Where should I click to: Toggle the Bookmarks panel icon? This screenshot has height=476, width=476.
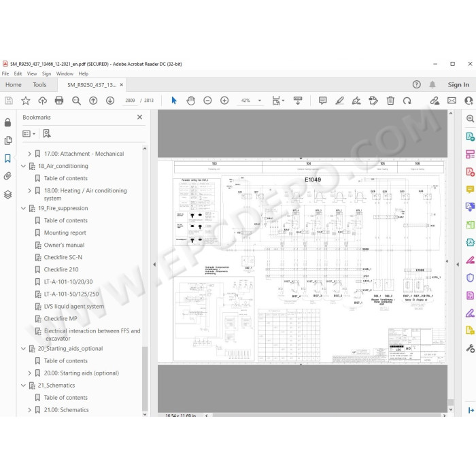coord(8,158)
